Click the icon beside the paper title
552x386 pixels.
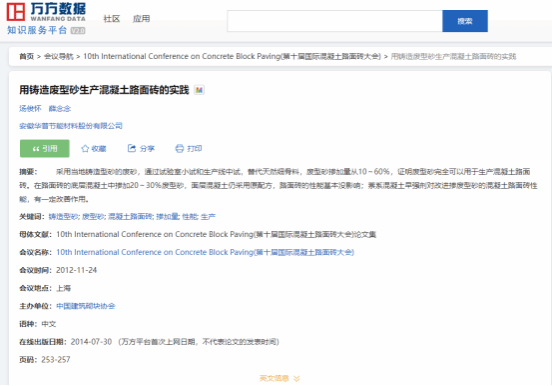199,90
